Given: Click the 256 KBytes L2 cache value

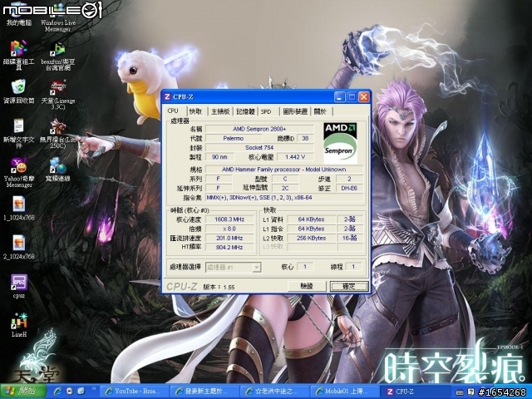Looking at the screenshot, I should click(x=311, y=238).
